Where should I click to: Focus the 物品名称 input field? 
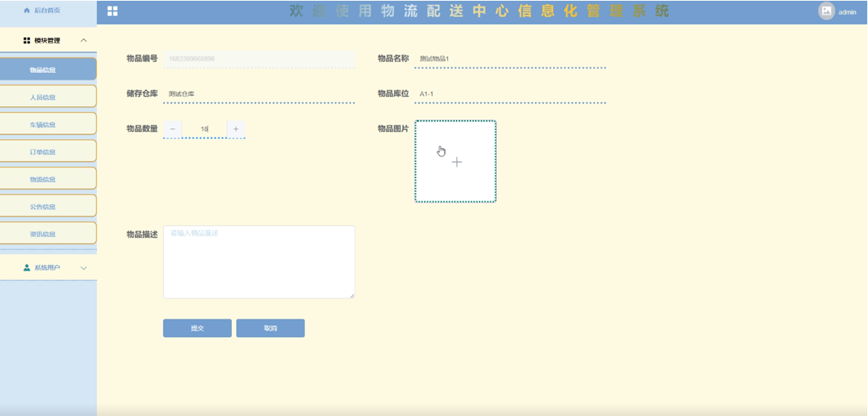pos(510,58)
